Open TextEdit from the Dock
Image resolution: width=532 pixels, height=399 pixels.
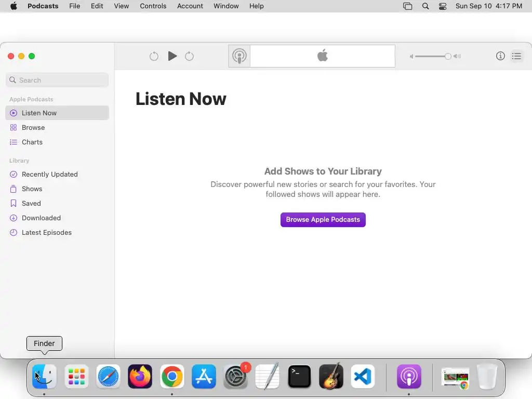click(268, 376)
